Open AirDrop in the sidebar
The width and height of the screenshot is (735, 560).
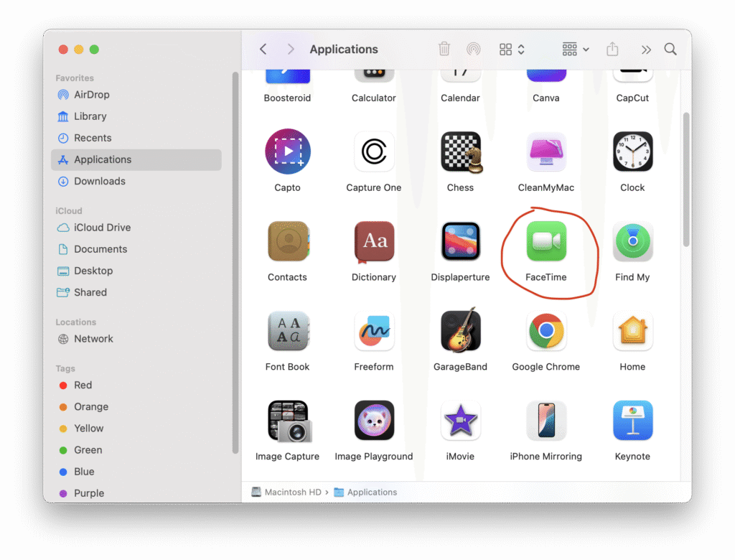(136, 95)
